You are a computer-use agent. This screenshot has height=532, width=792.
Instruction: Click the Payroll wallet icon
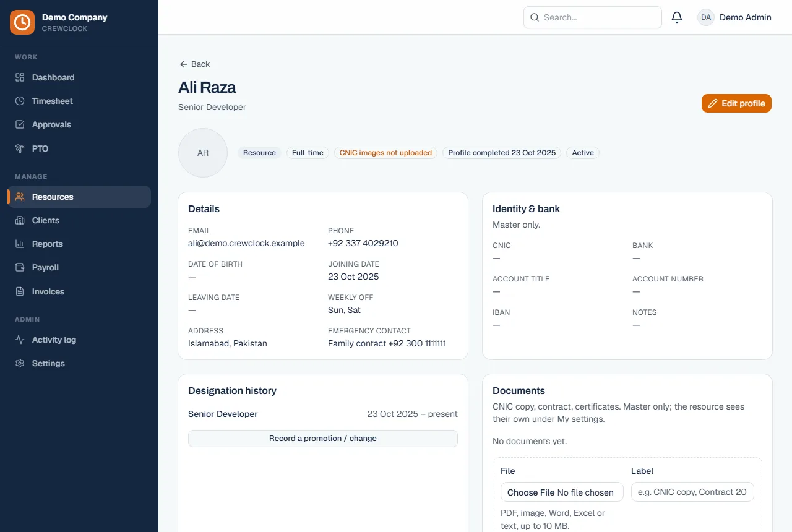(x=20, y=267)
